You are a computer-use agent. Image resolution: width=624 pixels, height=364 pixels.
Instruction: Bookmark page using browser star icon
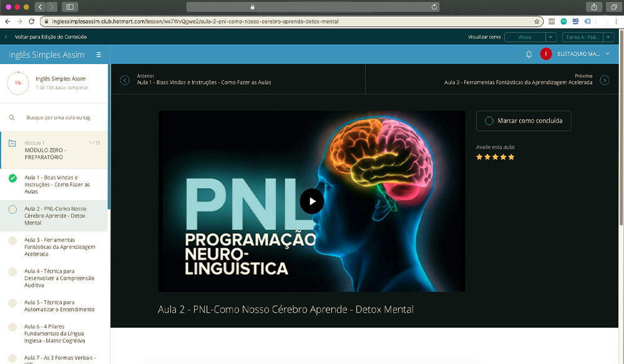coord(537,21)
